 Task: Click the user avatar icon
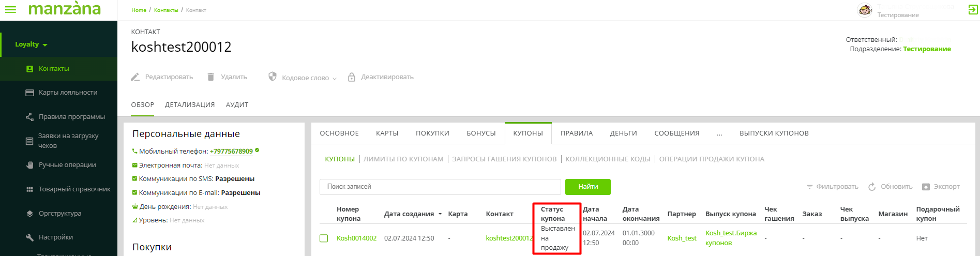865,10
